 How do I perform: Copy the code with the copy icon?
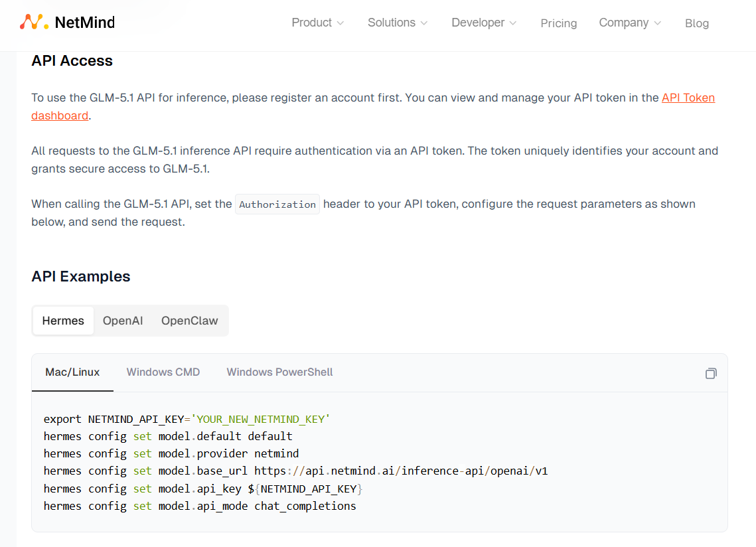point(711,373)
